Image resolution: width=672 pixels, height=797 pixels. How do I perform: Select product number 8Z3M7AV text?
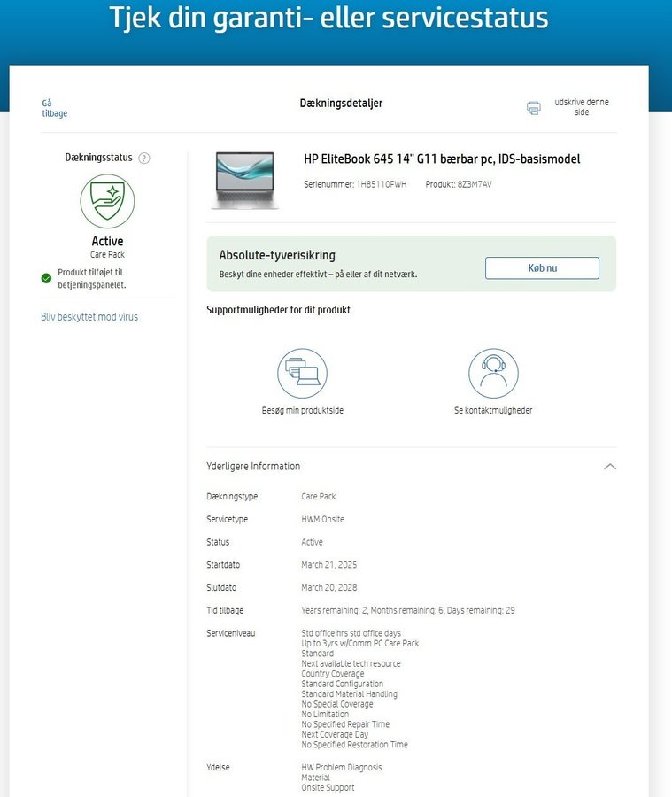coord(475,184)
